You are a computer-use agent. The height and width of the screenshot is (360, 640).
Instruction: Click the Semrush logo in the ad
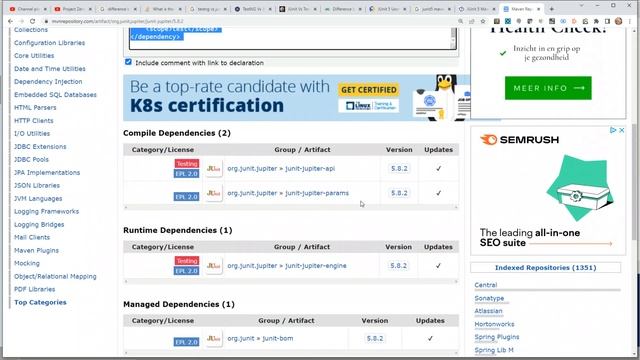(519, 140)
